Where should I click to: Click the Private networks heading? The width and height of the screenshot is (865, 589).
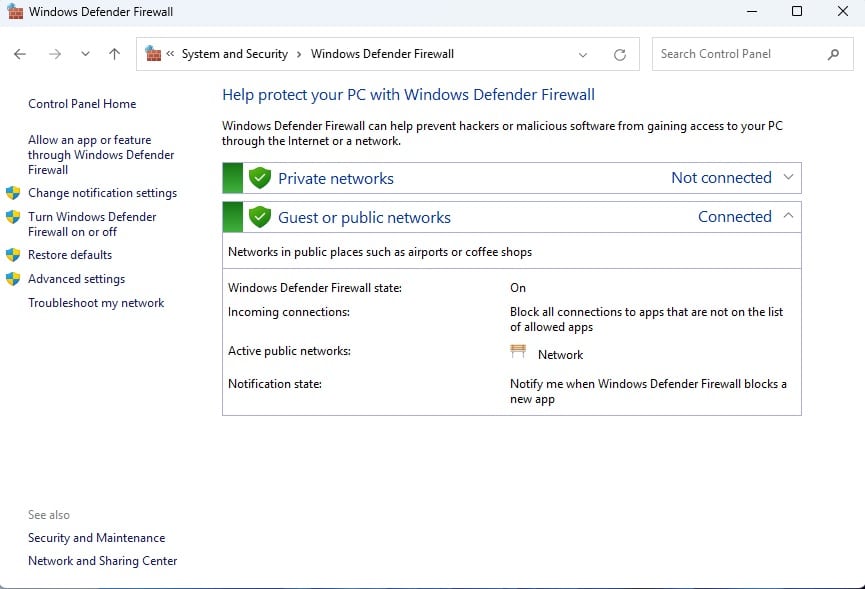click(336, 179)
